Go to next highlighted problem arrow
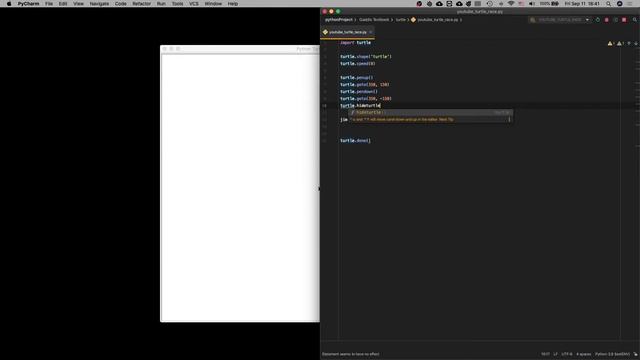 click(636, 43)
